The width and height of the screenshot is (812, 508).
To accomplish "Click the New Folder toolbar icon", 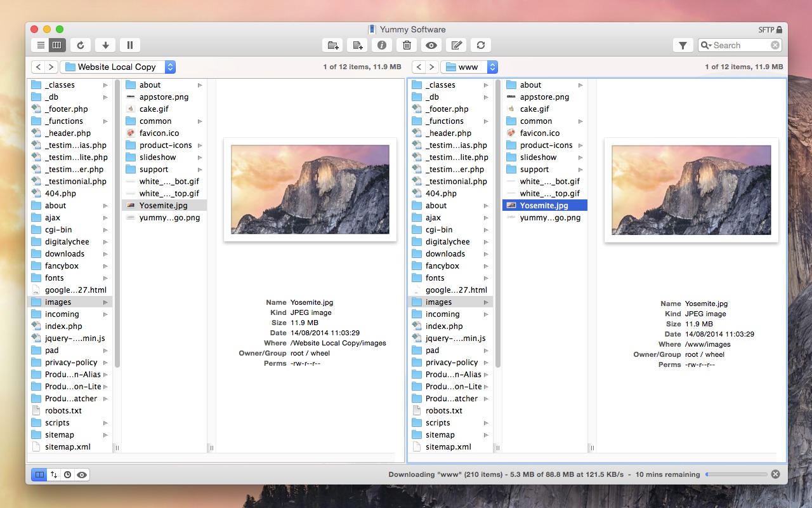I will 333,45.
